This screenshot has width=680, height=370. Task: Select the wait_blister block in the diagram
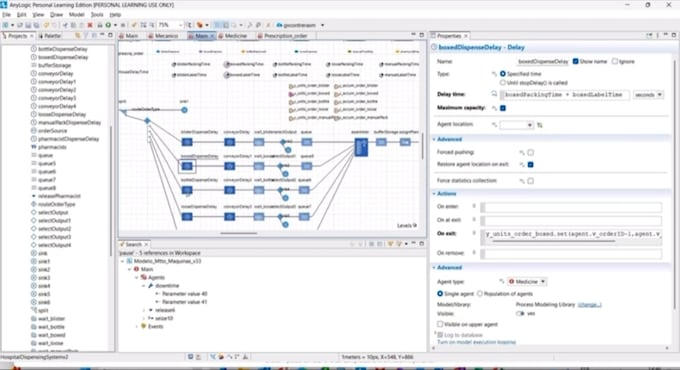click(259, 142)
